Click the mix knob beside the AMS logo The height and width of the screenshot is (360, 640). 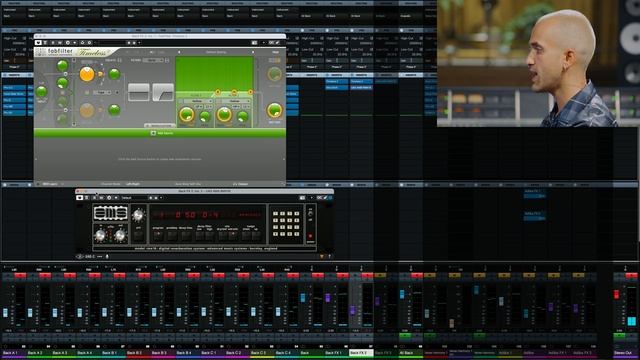tap(138, 215)
